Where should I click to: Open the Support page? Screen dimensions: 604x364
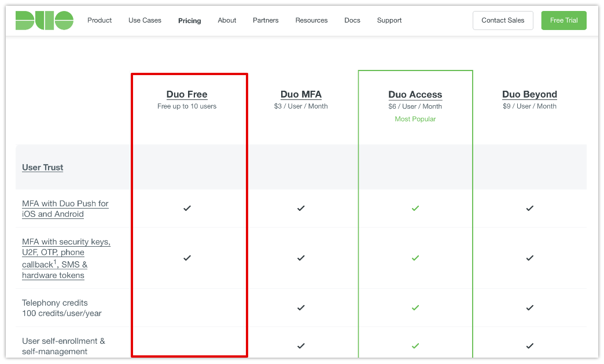pyautogui.click(x=389, y=20)
